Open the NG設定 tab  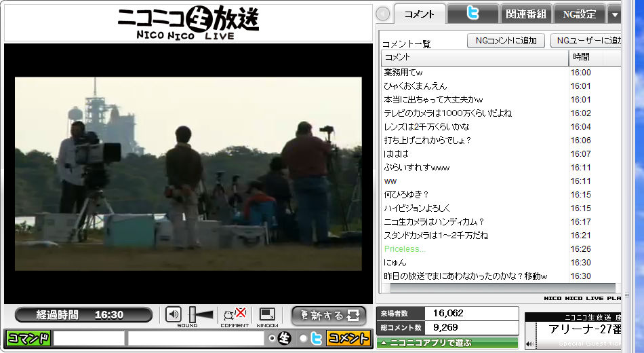click(579, 14)
